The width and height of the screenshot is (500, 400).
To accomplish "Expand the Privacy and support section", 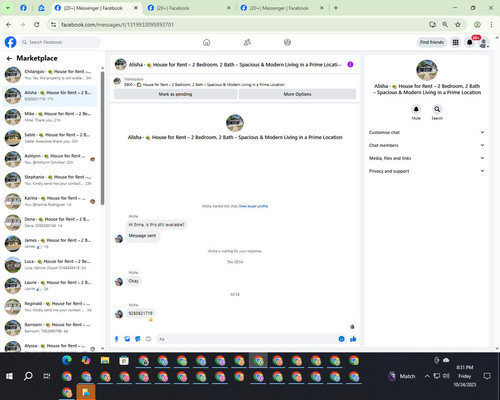I will (x=426, y=171).
